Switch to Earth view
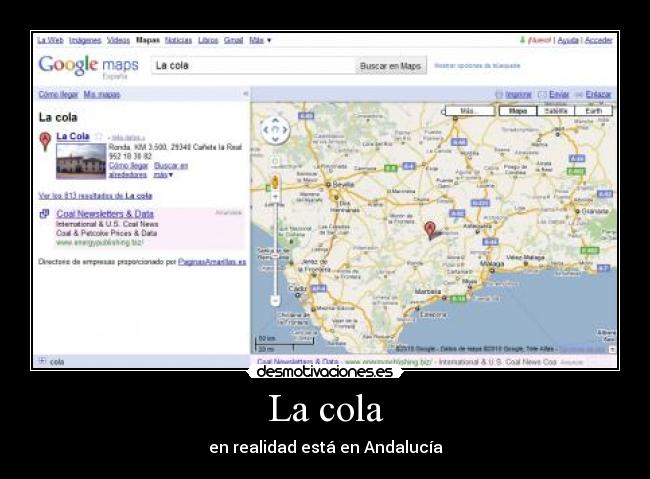Image resolution: width=650 pixels, height=479 pixels. pyautogui.click(x=594, y=111)
